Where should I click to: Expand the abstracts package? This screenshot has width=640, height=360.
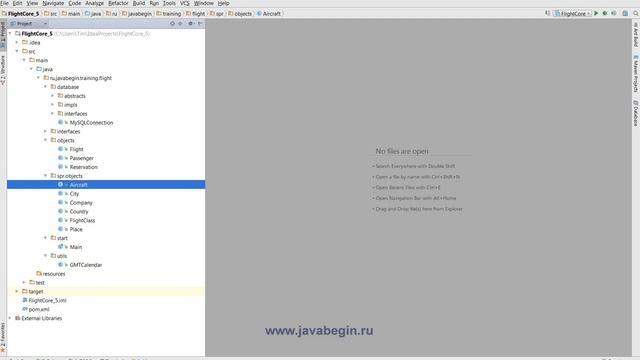pos(52,96)
